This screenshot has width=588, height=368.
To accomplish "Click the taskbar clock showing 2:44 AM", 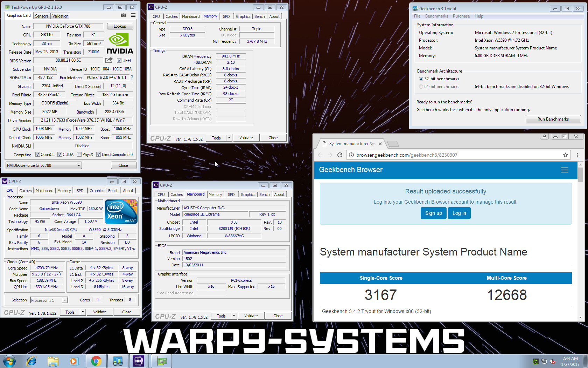I will point(570,361).
